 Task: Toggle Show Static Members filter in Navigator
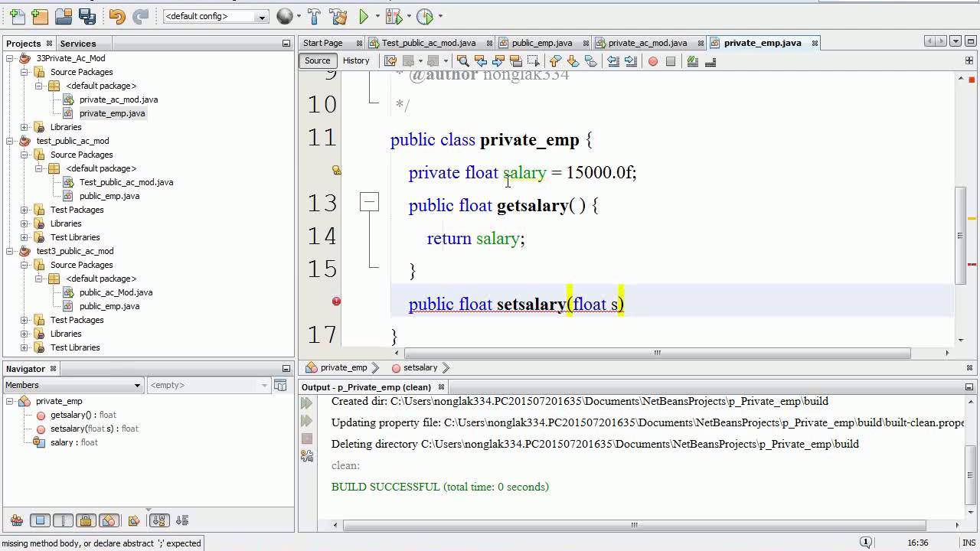click(x=63, y=520)
